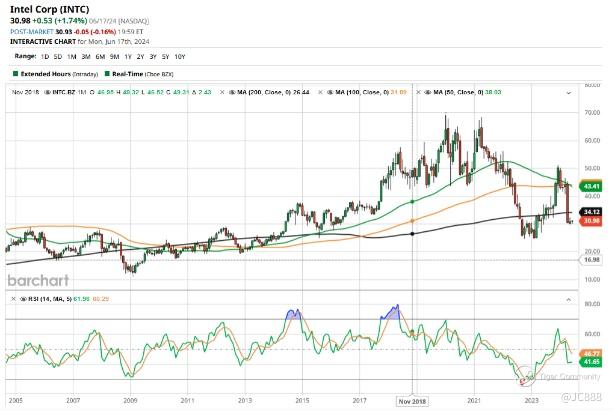613x411 pixels.
Task: Click the 43.41 green price tag
Action: pos(591,186)
